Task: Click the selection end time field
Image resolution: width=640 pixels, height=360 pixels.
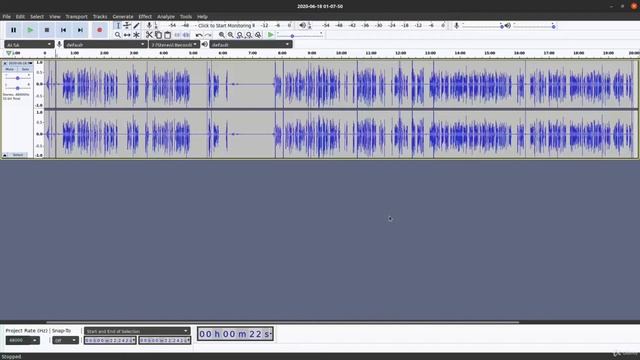Action: pos(165,340)
